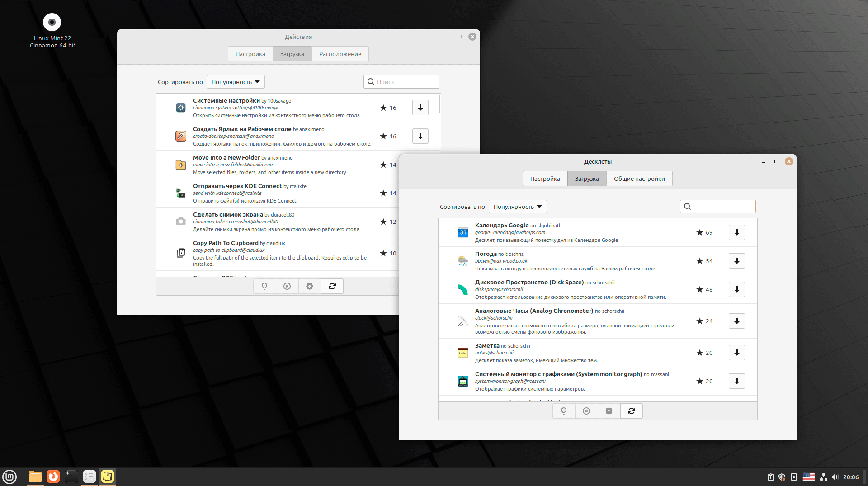Screen dimensions: 868x486
Task: Click the uninstall button in Десклеты window
Action: click(586, 411)
